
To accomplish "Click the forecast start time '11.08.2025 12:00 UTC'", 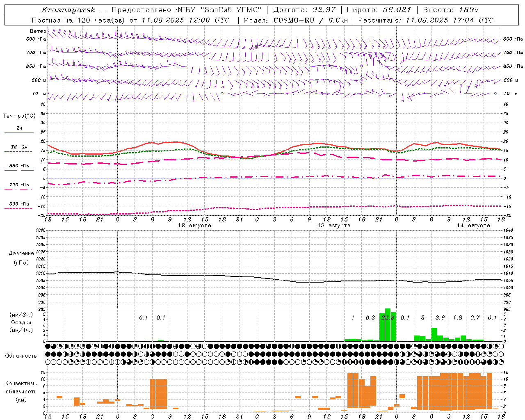I will pyautogui.click(x=186, y=20).
